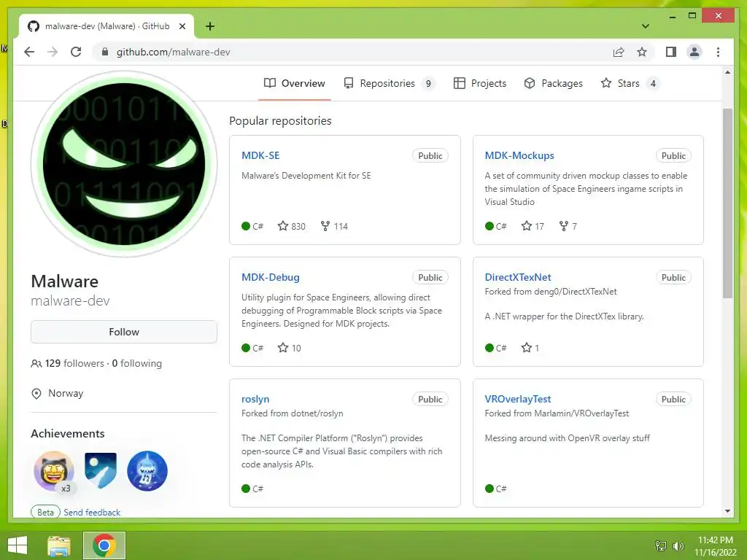The image size is (747, 560).
Task: Click the Pull Shark achievement badge
Action: pyautogui.click(x=147, y=471)
